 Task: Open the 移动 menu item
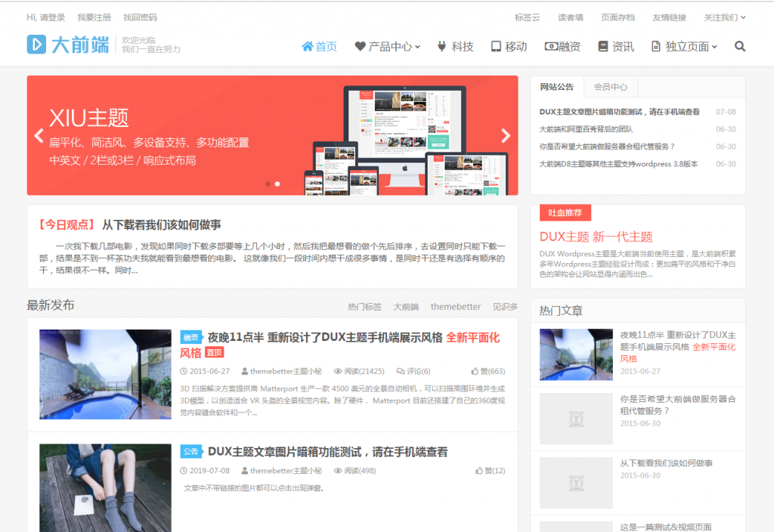[509, 46]
